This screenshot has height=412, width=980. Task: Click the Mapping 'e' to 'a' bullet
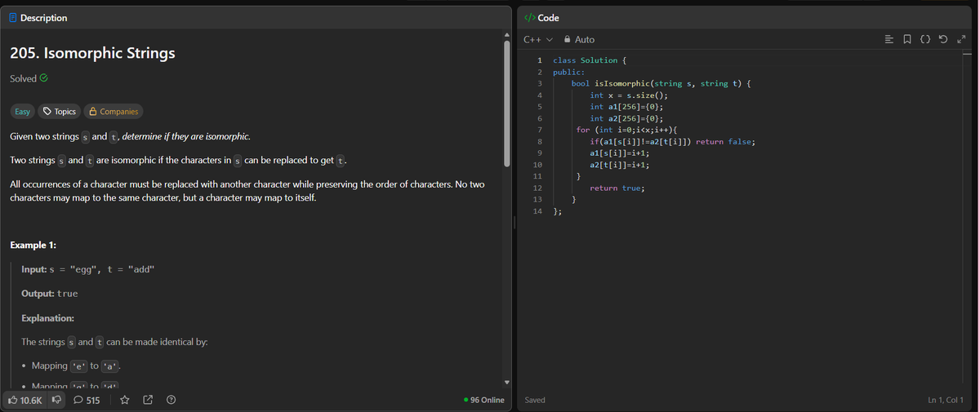(x=74, y=365)
